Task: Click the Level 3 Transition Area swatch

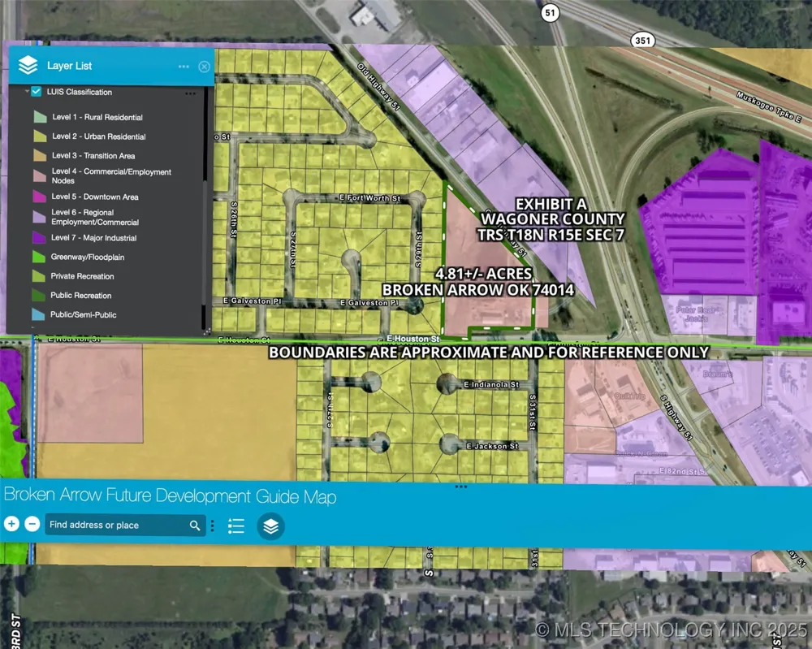Action: pos(41,155)
